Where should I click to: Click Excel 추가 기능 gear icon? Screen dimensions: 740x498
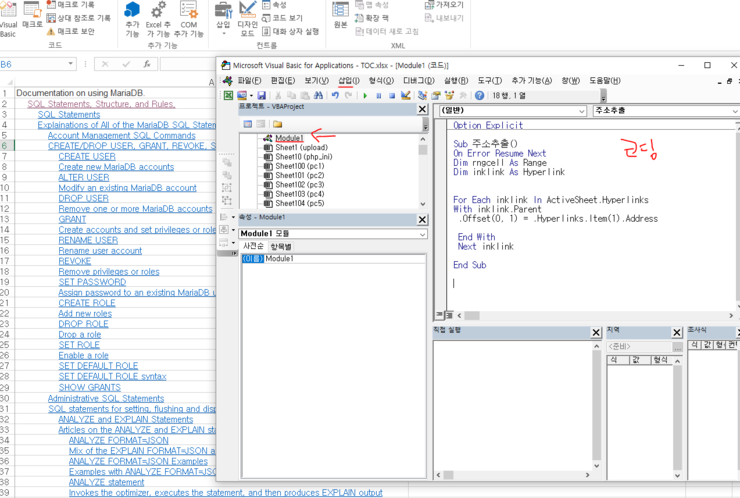coord(158,19)
